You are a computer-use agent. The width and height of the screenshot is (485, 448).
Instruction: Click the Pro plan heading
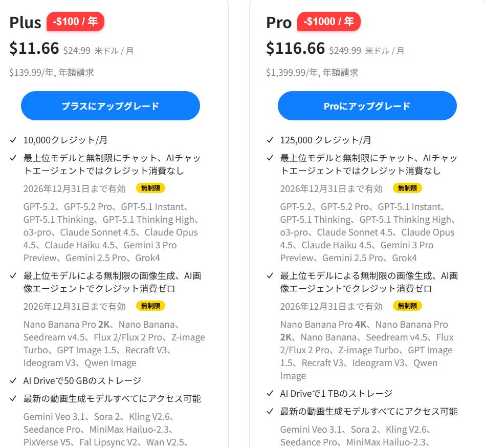point(279,23)
